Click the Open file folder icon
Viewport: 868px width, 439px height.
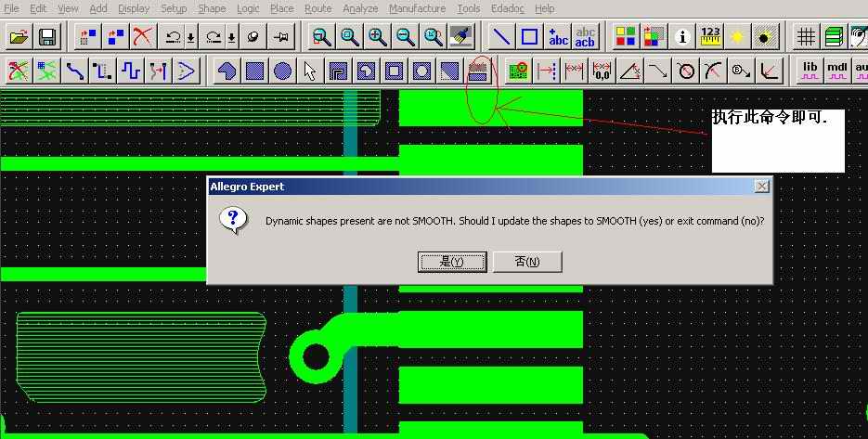pos(19,37)
